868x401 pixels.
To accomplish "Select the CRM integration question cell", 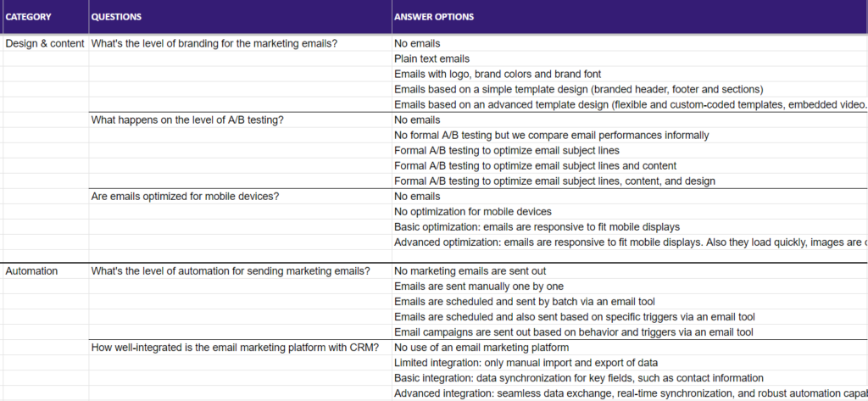I will (235, 348).
